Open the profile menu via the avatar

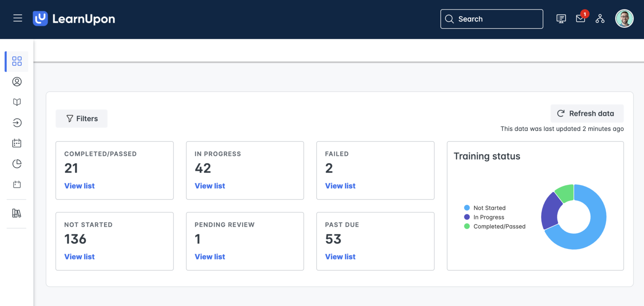coord(624,18)
